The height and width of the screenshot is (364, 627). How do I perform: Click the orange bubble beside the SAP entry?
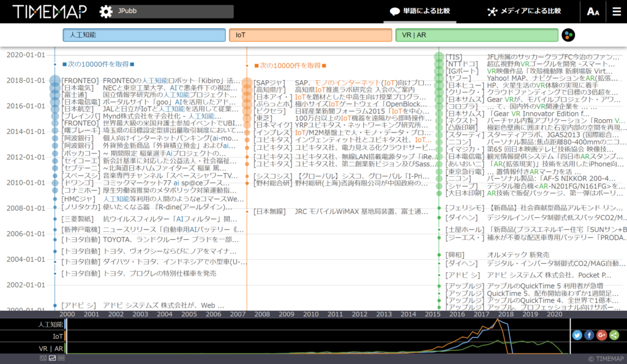click(247, 83)
